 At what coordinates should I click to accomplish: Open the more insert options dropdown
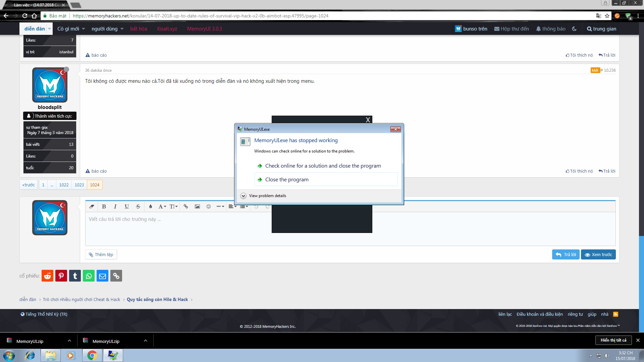point(220,206)
